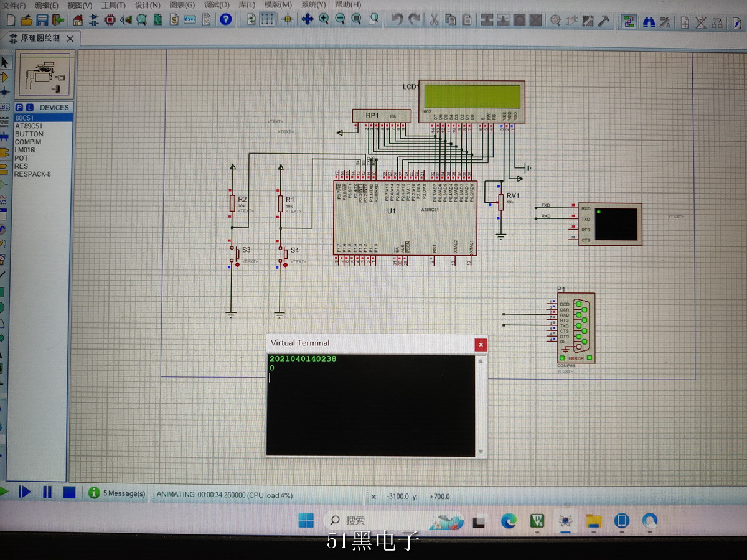Screen dimensions: 747x560
Task: Open File Explorer from the taskbar
Action: (x=594, y=520)
